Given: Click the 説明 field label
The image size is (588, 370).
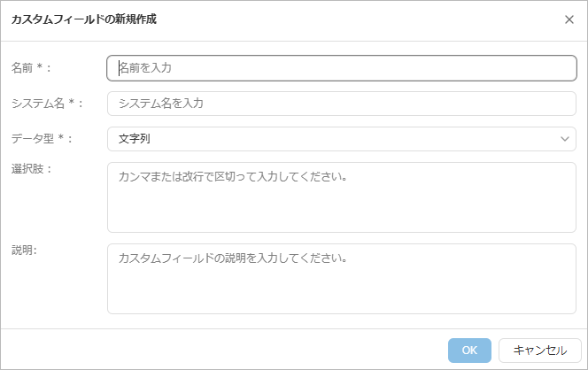Looking at the screenshot, I should (23, 251).
